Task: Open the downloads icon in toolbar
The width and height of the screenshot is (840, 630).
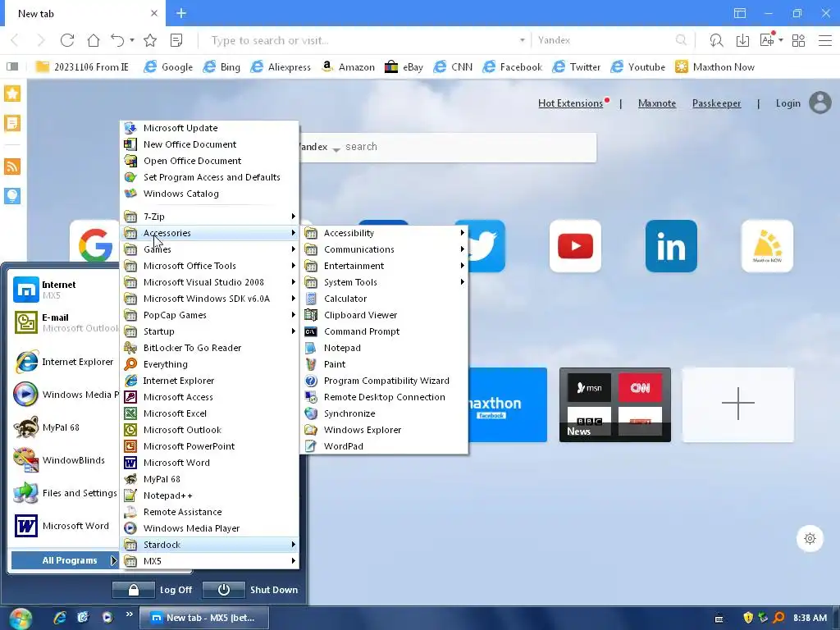Action: [x=742, y=40]
